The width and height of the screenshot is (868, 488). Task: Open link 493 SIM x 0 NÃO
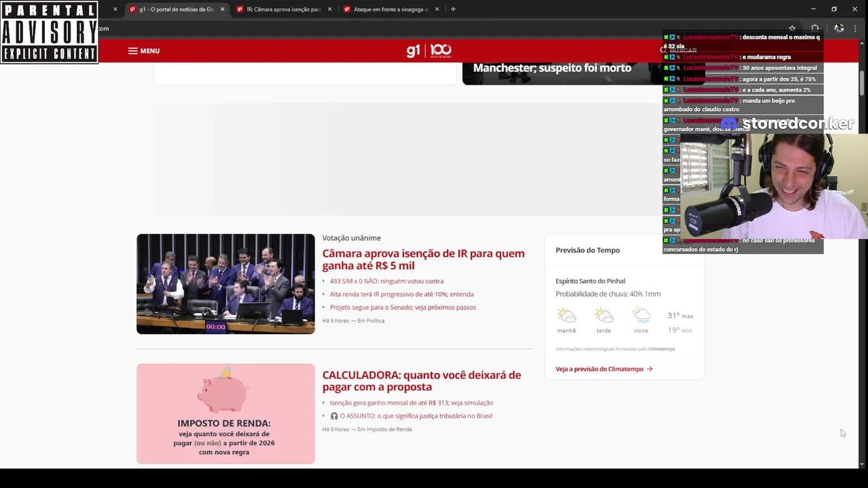(x=387, y=281)
